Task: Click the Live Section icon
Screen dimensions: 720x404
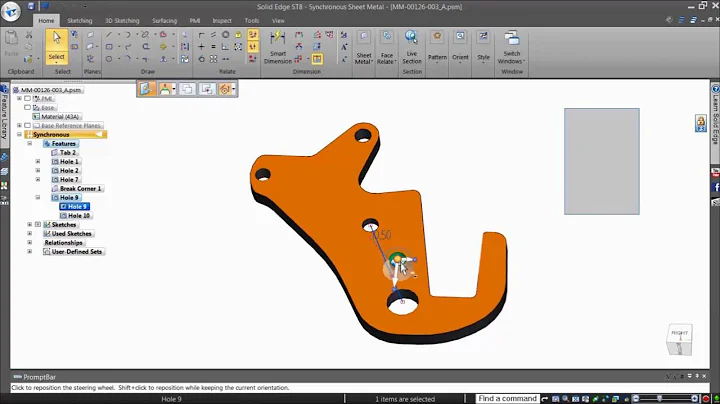Action: pos(411,38)
